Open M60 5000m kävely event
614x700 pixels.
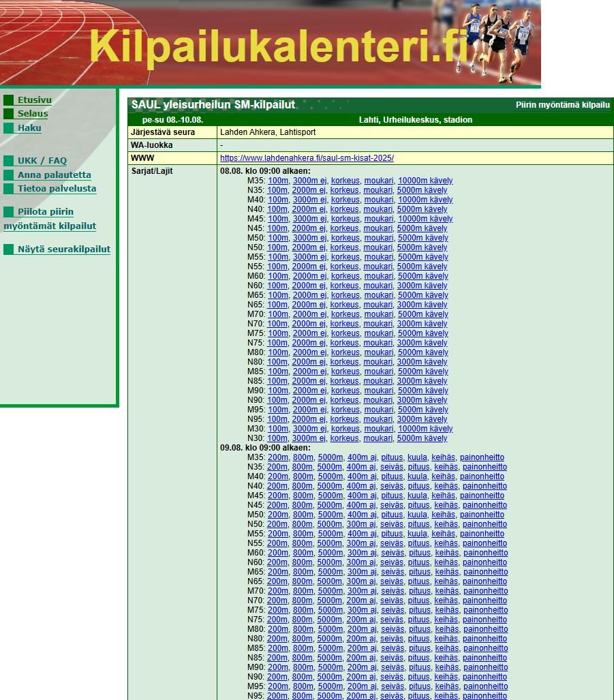pyautogui.click(x=423, y=276)
